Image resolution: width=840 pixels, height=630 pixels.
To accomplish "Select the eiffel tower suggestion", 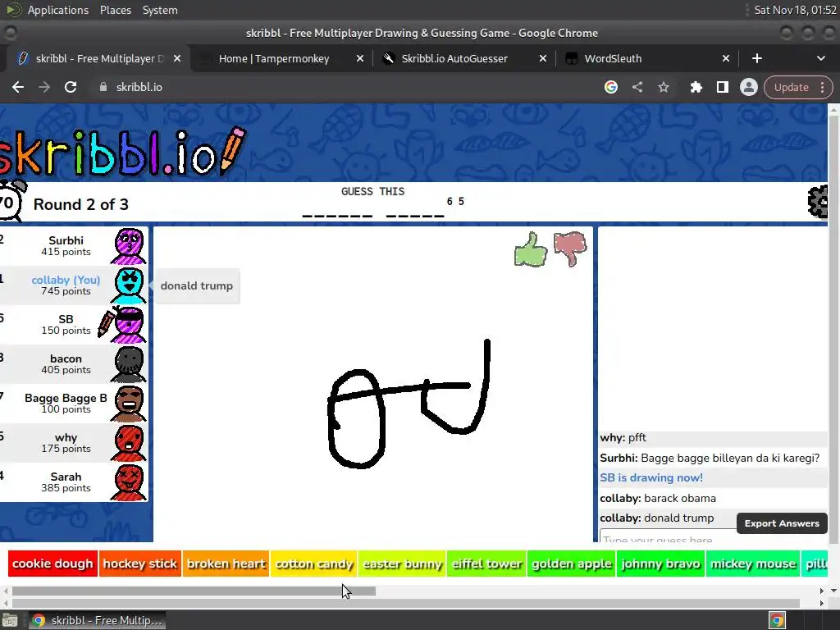I will click(486, 564).
